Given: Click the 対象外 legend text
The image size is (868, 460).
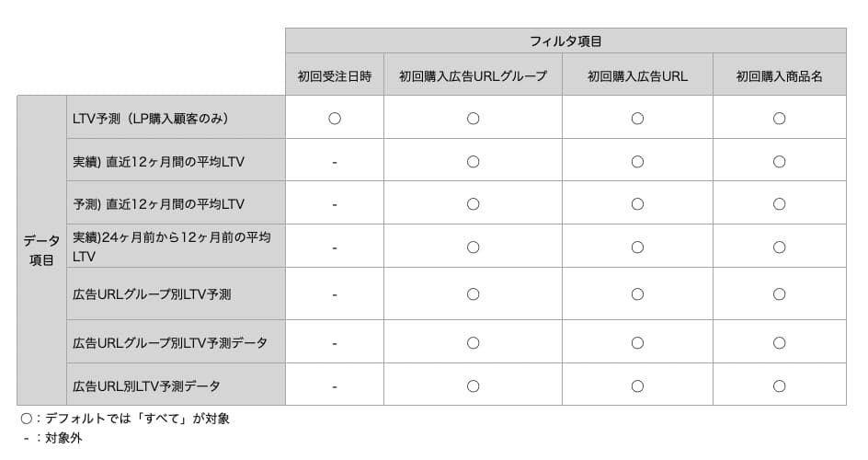Looking at the screenshot, I should [x=63, y=438].
